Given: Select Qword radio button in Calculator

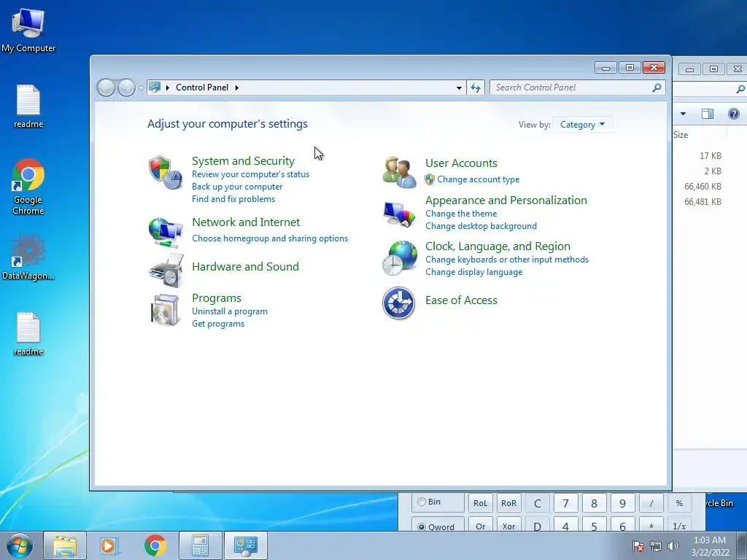Looking at the screenshot, I should tap(422, 527).
